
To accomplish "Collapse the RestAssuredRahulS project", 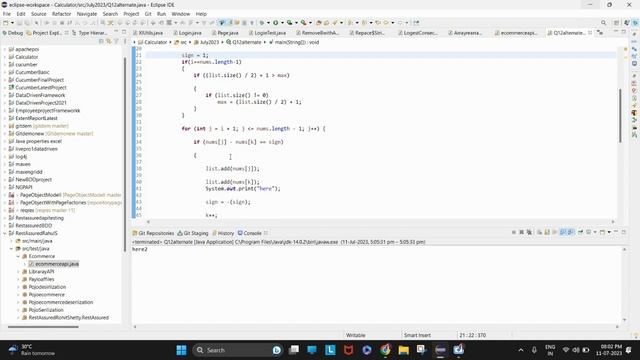I will 5,233.
